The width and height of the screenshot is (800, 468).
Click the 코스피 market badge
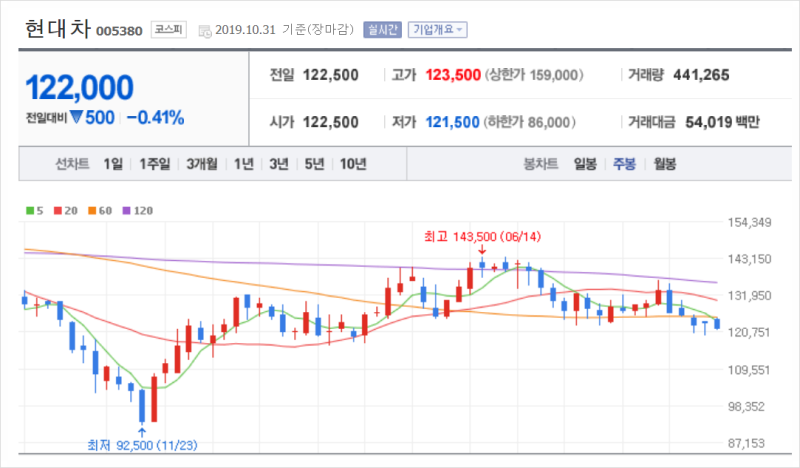[x=168, y=30]
